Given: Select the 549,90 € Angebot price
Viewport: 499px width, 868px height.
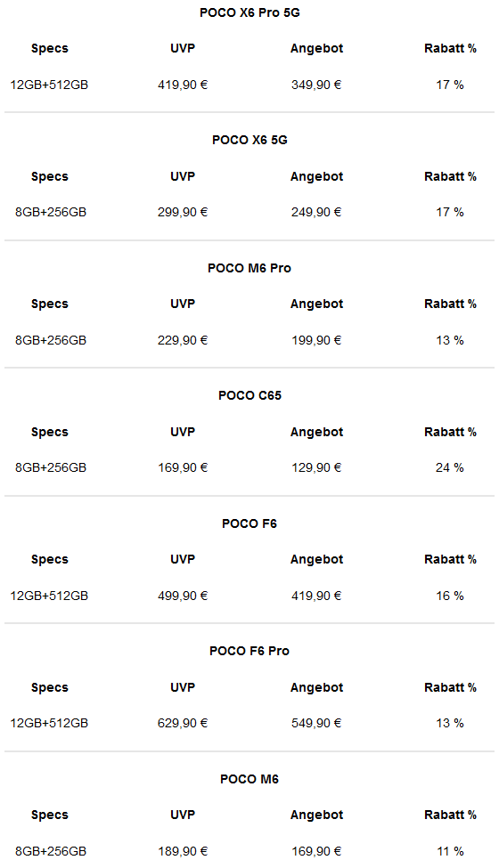Looking at the screenshot, I should coord(316,723).
